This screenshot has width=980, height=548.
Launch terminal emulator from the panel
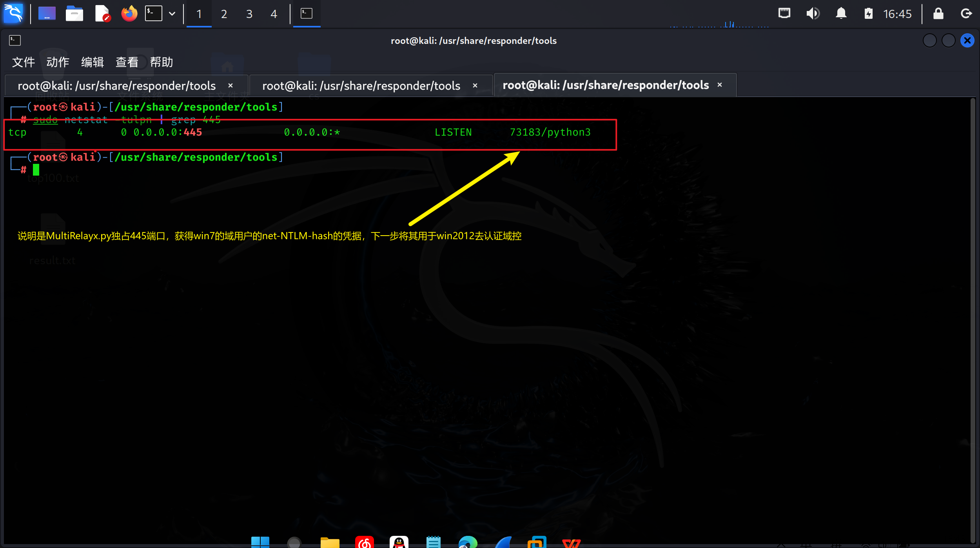point(153,14)
